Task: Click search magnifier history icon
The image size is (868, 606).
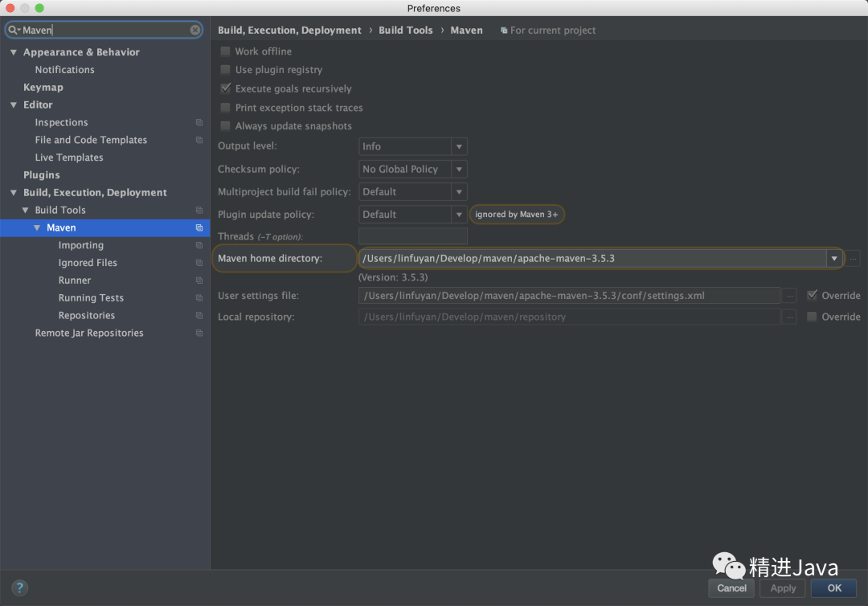Action: pos(14,30)
